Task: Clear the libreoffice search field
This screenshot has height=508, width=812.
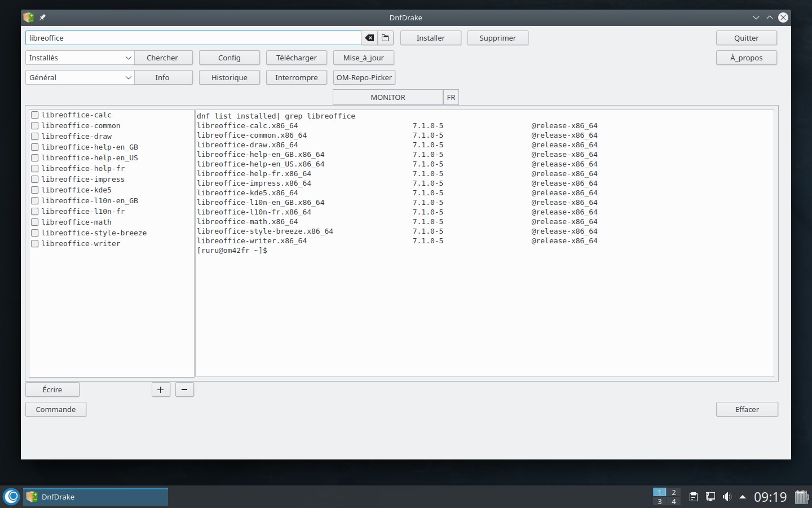Action: click(x=369, y=38)
